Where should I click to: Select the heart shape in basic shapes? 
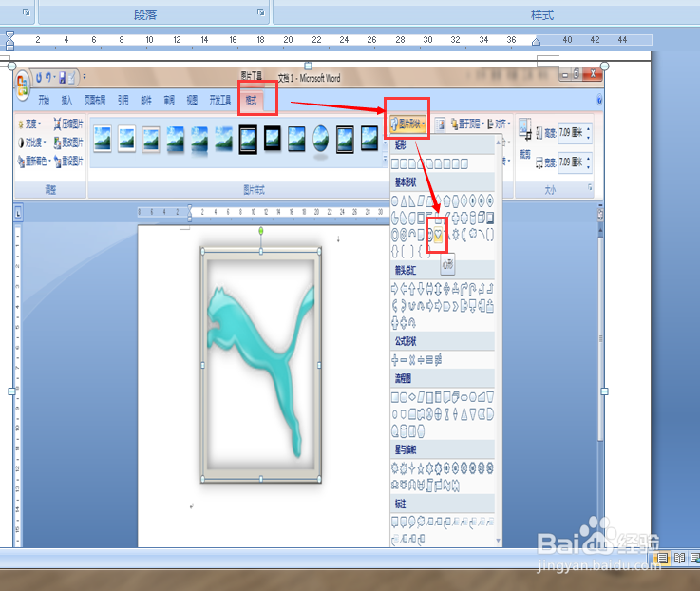[438, 235]
